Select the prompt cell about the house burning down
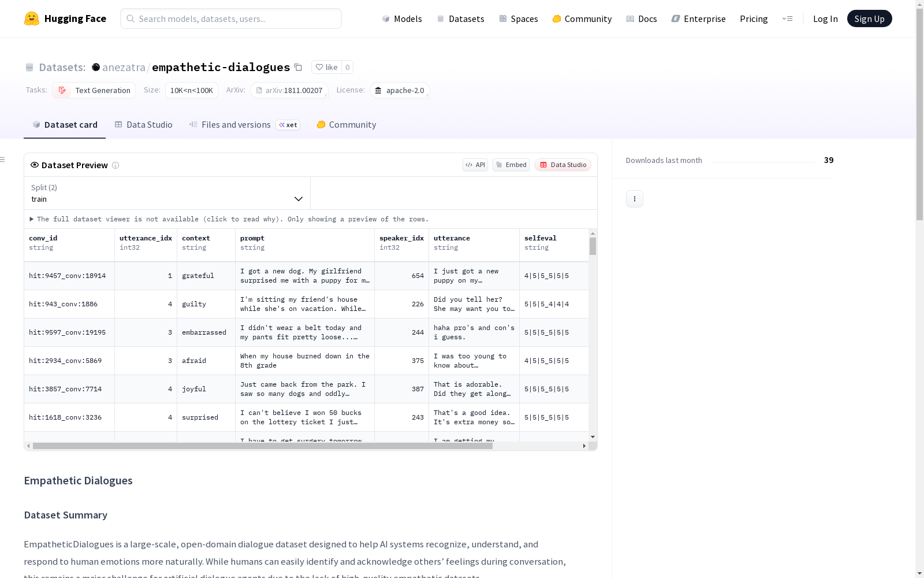This screenshot has height=578, width=924. [305, 361]
